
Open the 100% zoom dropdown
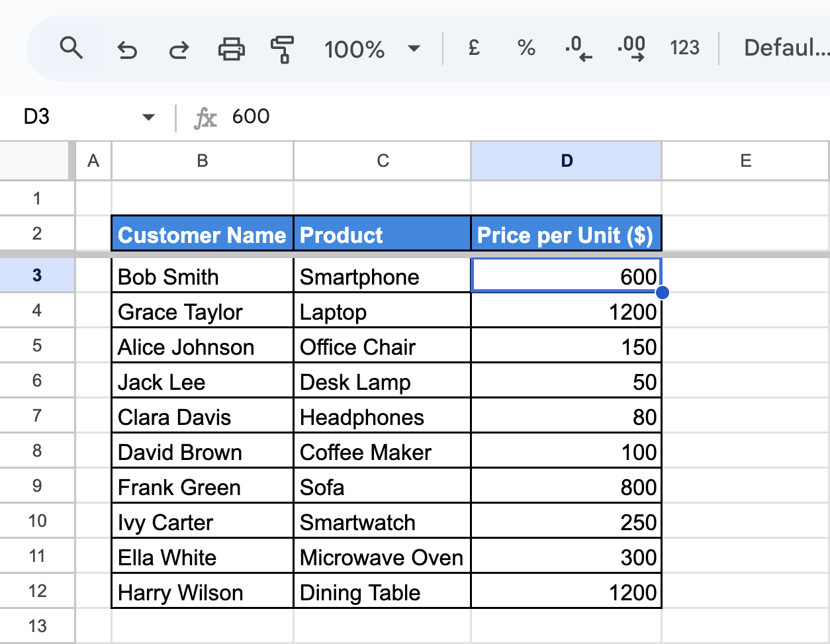(x=372, y=49)
